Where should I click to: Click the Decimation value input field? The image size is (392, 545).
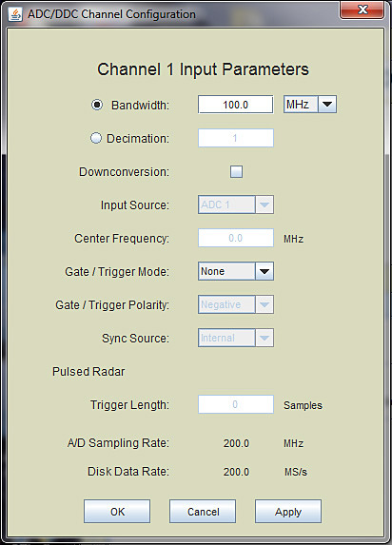click(x=236, y=138)
